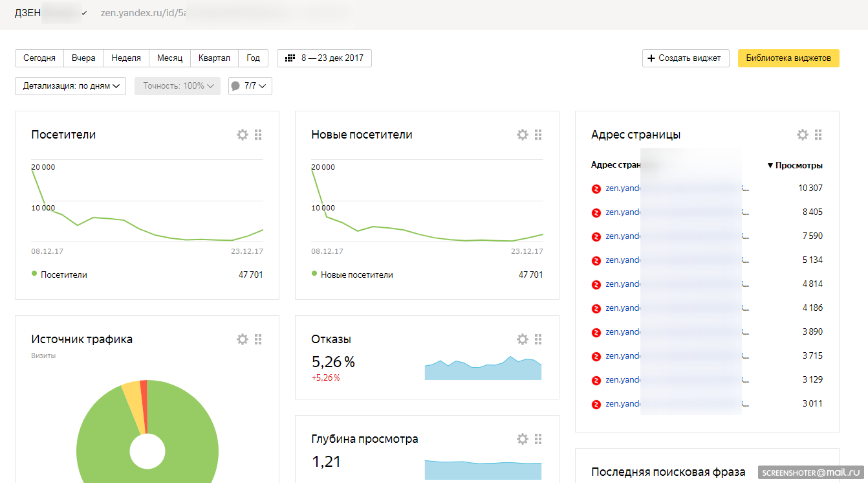This screenshot has width=868, height=483.
Task: Toggle the green Посетители legend dot
Action: pyautogui.click(x=34, y=274)
